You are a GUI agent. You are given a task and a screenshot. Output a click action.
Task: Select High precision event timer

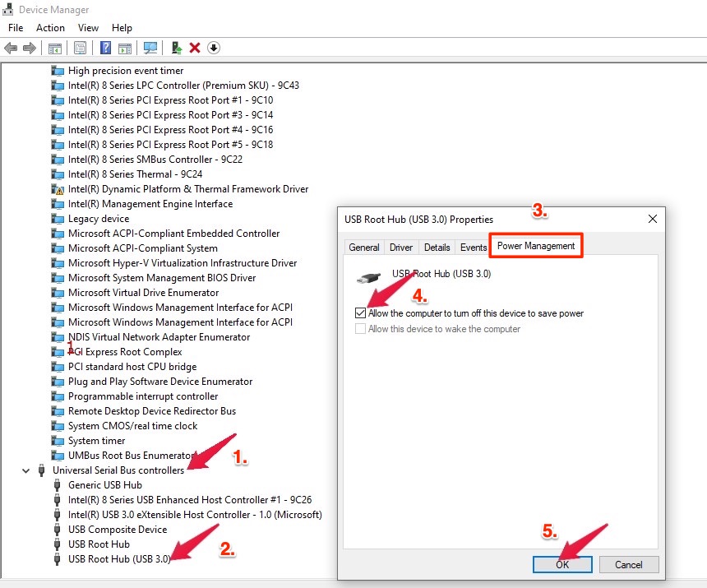(x=126, y=71)
